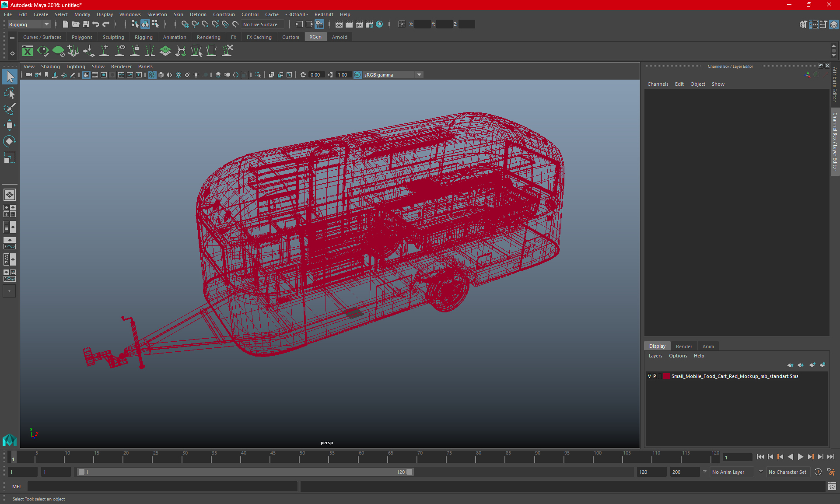The height and width of the screenshot is (504, 840).
Task: Select the Rotate tool in toolbox
Action: click(x=9, y=141)
